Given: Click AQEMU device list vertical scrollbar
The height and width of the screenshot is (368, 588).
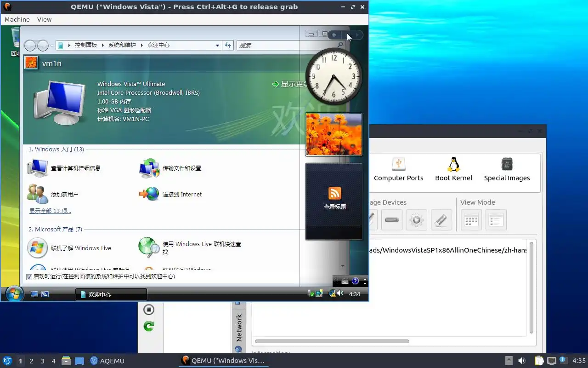Looking at the screenshot, I should point(531,287).
